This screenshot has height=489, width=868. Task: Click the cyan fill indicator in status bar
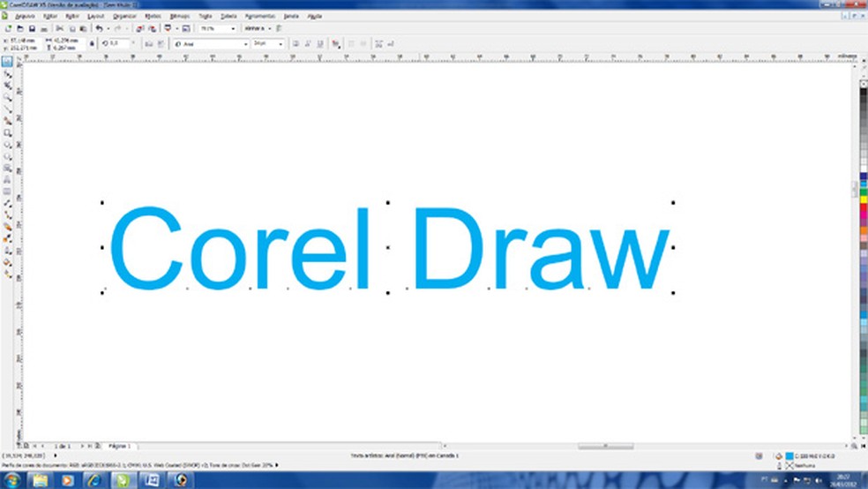pos(789,456)
